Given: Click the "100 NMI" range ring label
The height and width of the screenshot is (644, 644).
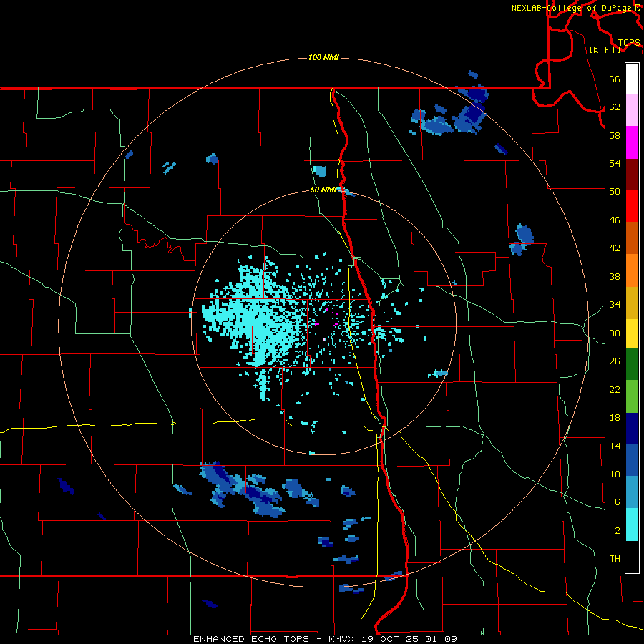Looking at the screenshot, I should (323, 57).
